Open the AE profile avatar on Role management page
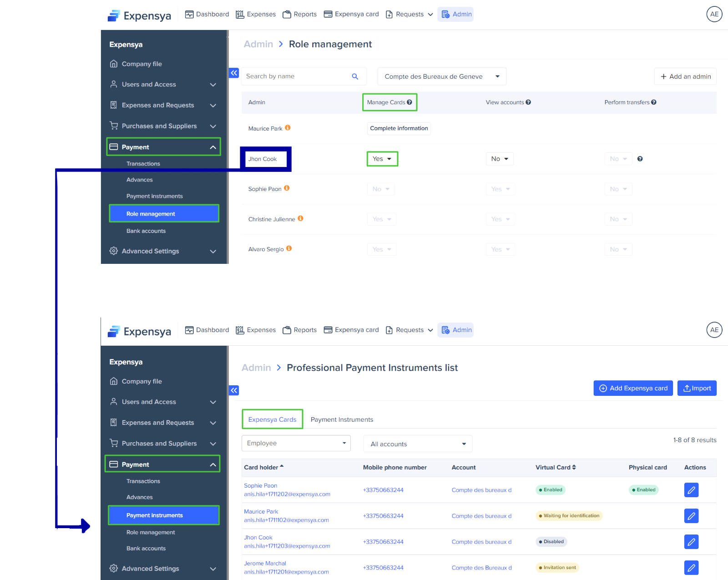This screenshot has height=580, width=728. click(x=714, y=14)
